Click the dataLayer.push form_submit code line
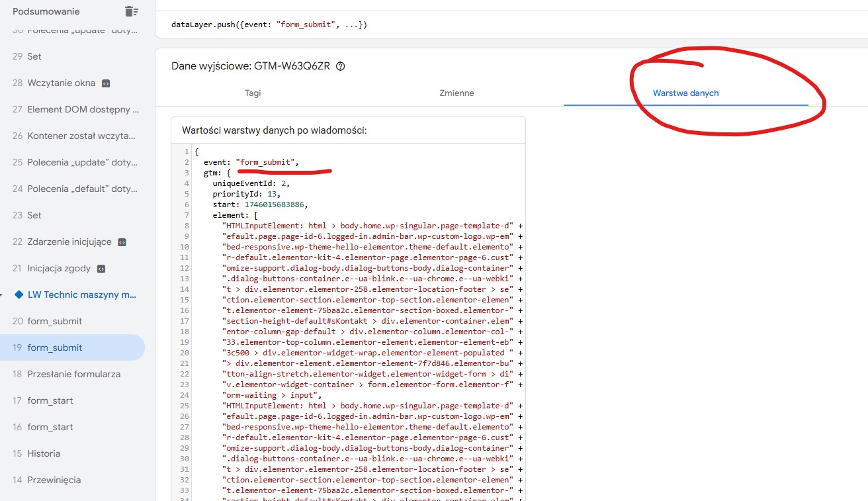The width and height of the screenshot is (868, 501). click(269, 25)
